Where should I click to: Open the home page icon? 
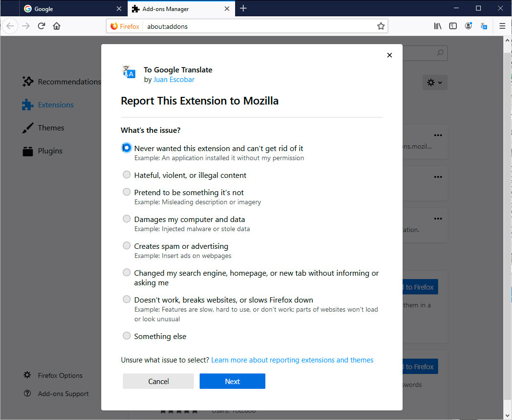56,26
